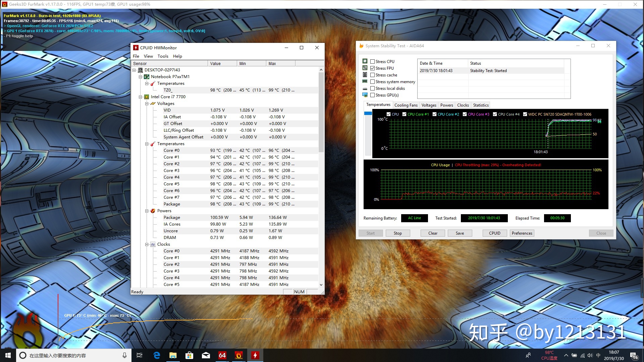The width and height of the screenshot is (644, 362).
Task: Click the Voltages icon in tree
Action: tap(153, 104)
